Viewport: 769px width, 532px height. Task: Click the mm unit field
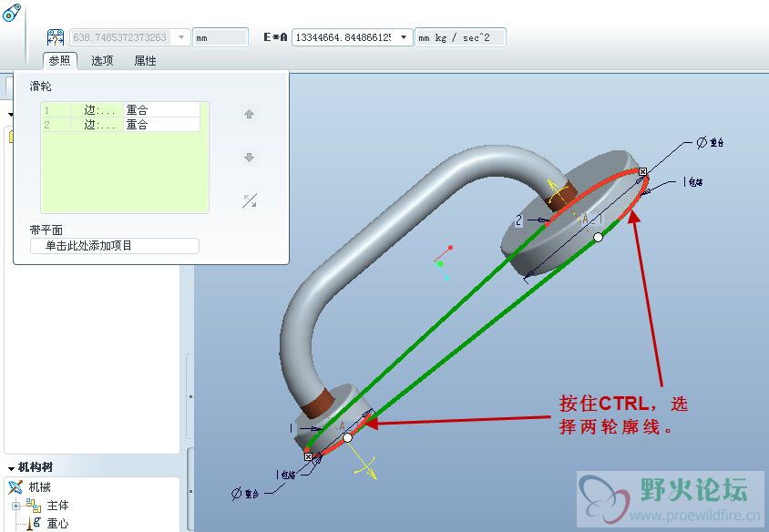tap(220, 37)
